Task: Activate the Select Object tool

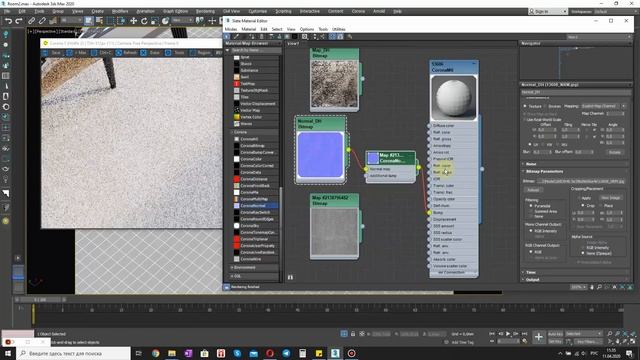Action: 89,20
